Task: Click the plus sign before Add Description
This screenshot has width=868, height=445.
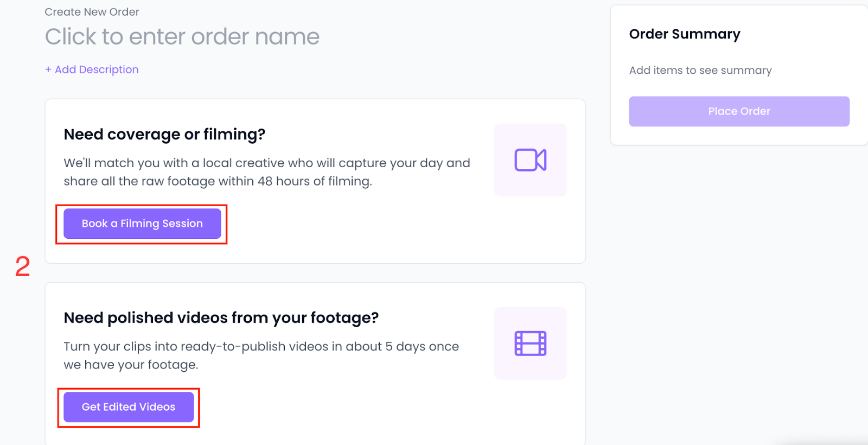Action: [48, 69]
